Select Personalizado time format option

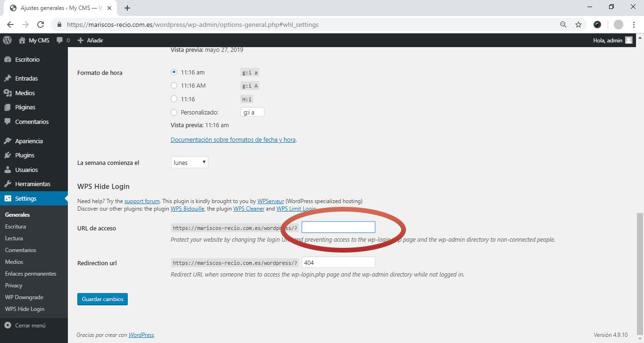[174, 112]
